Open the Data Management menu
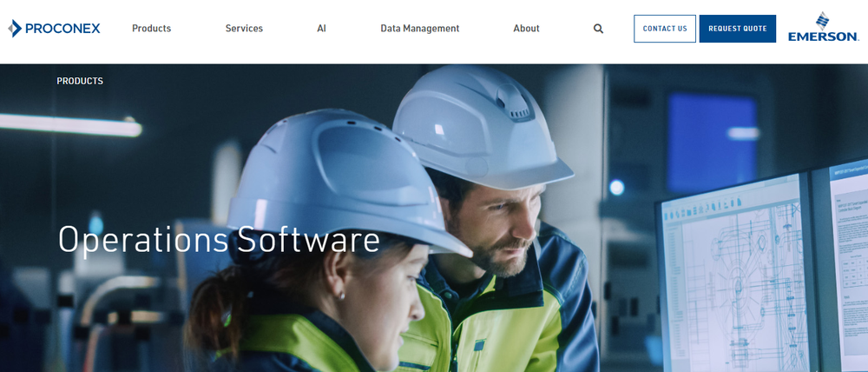 (x=419, y=29)
